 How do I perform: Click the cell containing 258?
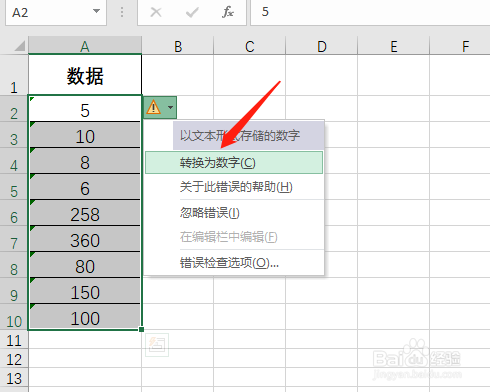85,213
